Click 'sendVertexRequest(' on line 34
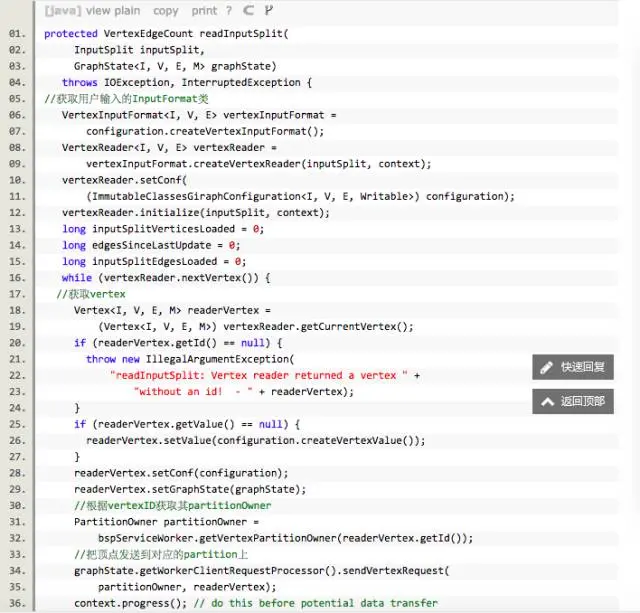640x613 pixels. pyautogui.click(x=396, y=571)
